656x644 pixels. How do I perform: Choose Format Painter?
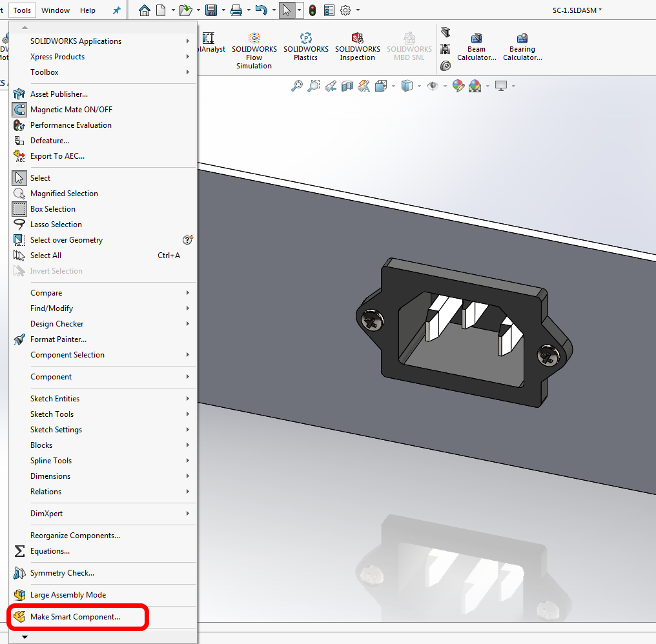[103, 339]
